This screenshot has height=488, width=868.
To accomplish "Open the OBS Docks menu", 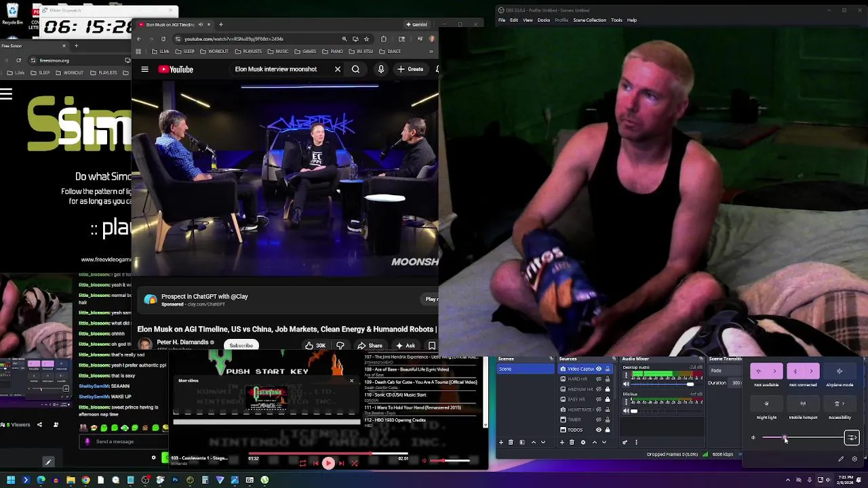I will click(544, 20).
